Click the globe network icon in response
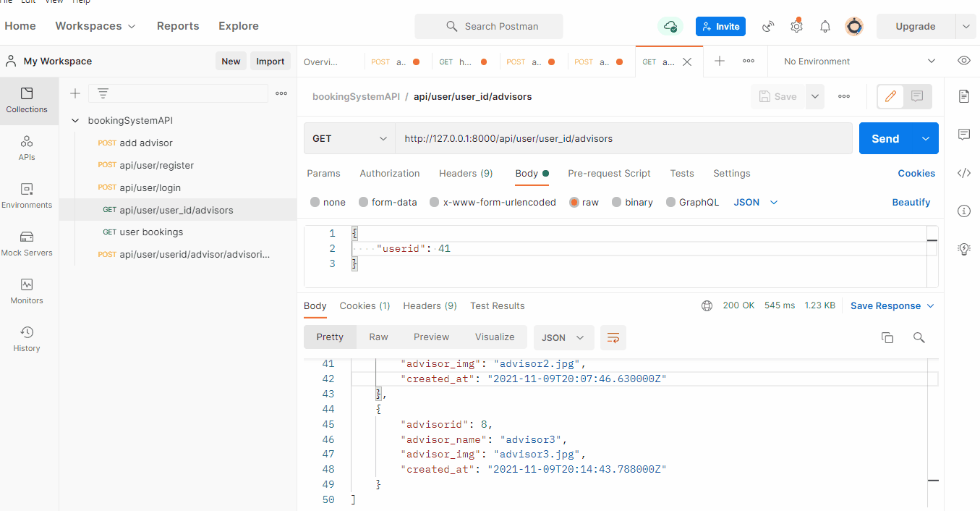This screenshot has height=511, width=980. tap(707, 306)
